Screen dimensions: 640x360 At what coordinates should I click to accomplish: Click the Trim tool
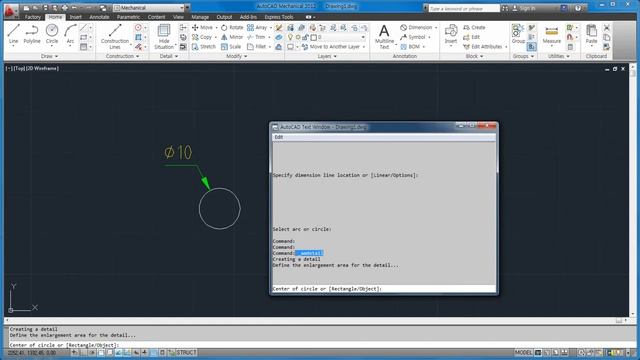click(x=256, y=37)
